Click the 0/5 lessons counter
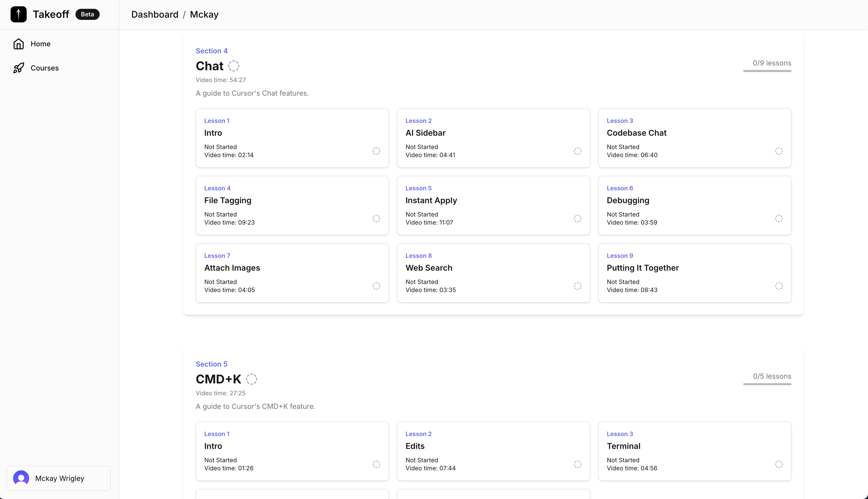 click(x=772, y=376)
